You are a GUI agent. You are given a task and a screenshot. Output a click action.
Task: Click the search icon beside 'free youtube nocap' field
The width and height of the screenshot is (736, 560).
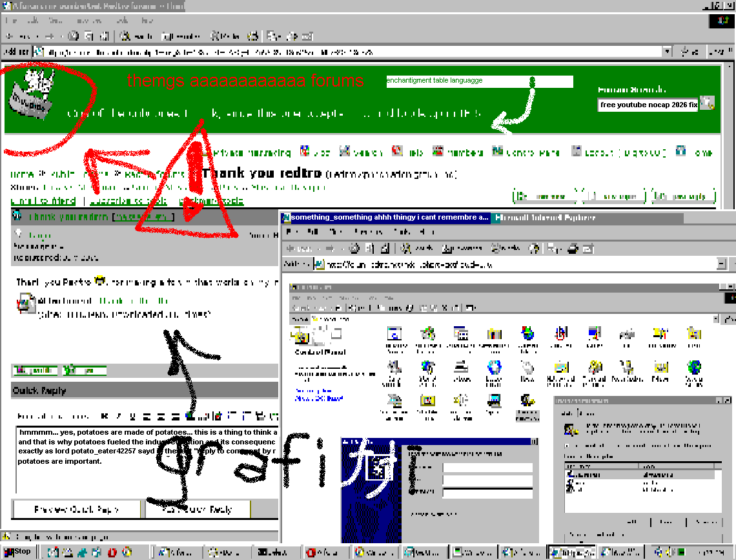tap(708, 103)
